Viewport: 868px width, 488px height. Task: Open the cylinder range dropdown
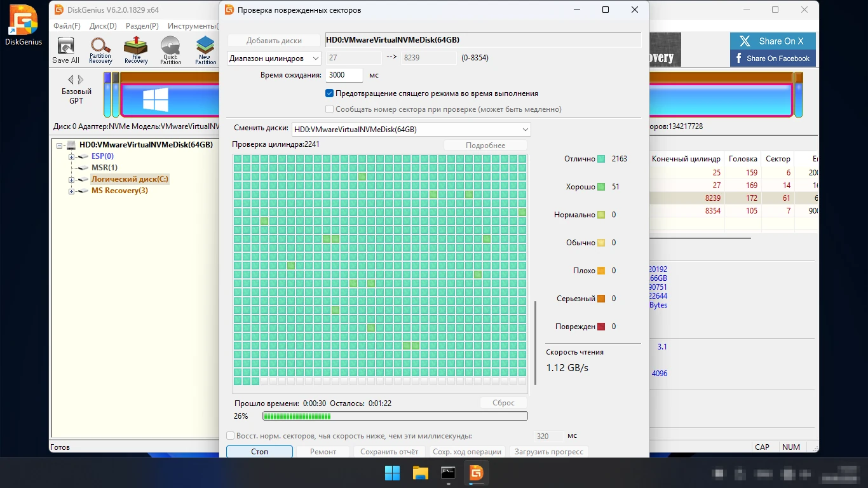tap(275, 58)
